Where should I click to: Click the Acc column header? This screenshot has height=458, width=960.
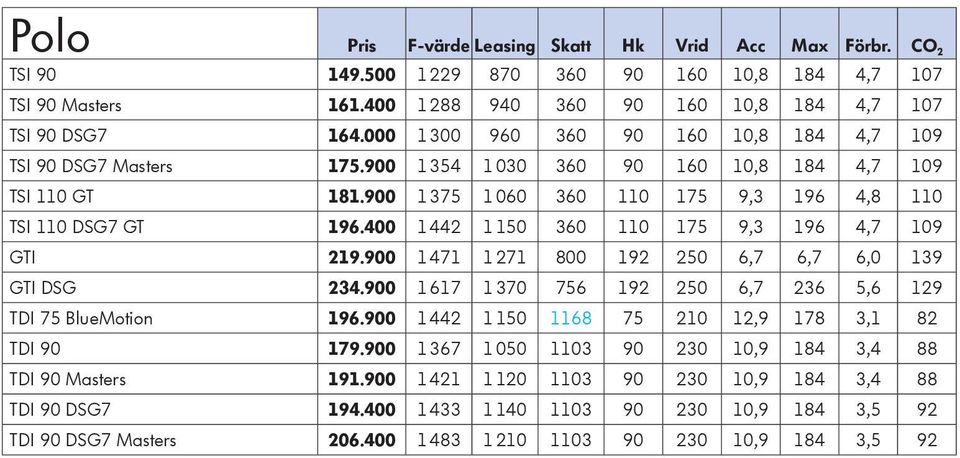tap(751, 45)
